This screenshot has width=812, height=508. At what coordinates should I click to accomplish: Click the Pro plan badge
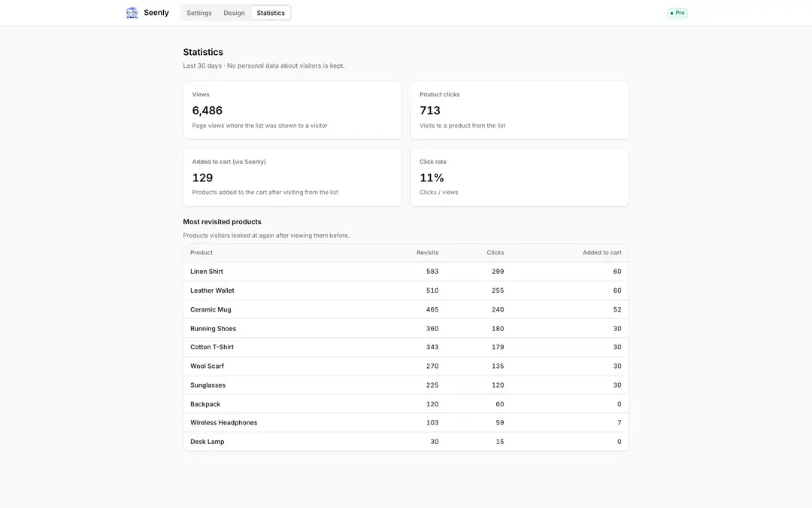point(677,13)
